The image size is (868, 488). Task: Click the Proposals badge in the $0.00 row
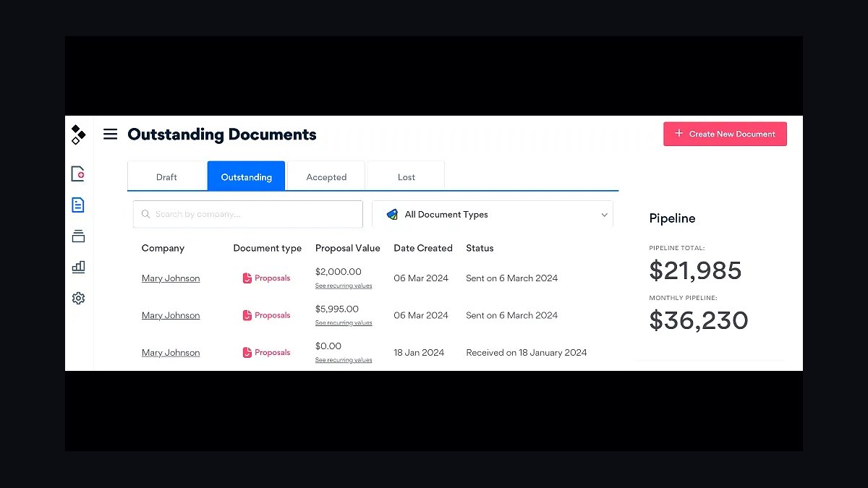[x=266, y=353]
